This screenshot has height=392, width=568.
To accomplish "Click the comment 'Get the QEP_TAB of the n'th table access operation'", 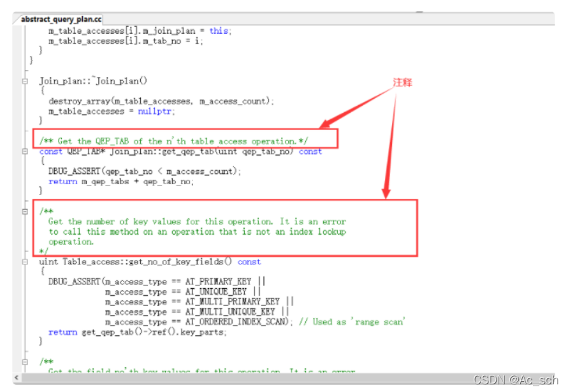I will 174,142.
